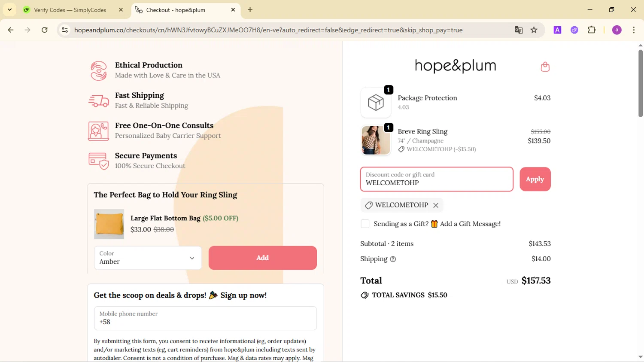The height and width of the screenshot is (362, 644).
Task: Open the Color Amber dropdown
Action: click(148, 258)
